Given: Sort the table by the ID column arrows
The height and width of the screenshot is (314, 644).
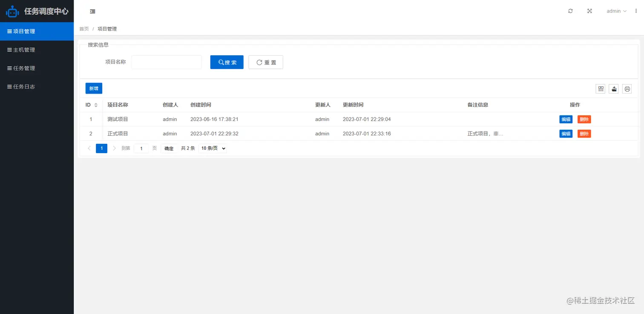Looking at the screenshot, I should point(96,105).
